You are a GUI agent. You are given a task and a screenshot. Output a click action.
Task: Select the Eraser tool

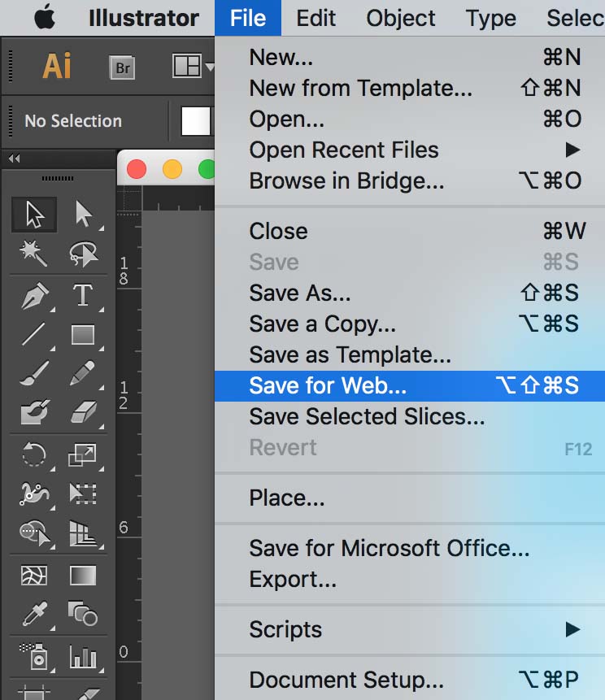[x=82, y=411]
